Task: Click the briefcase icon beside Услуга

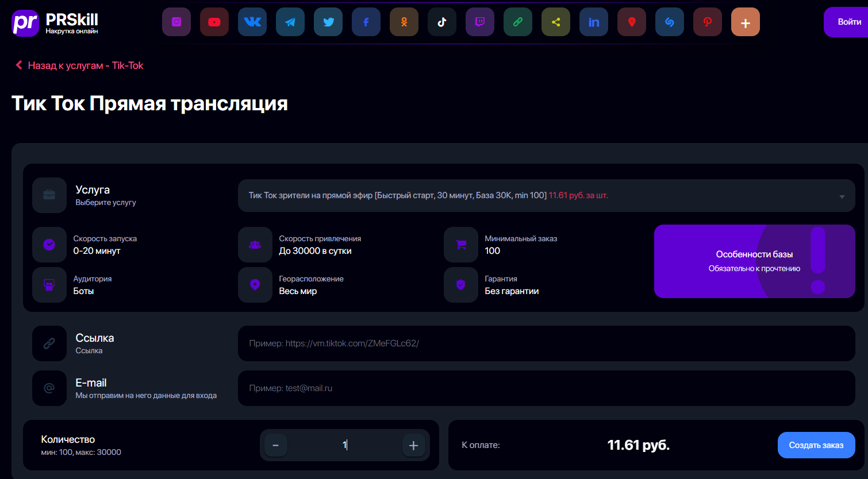Action: pyautogui.click(x=49, y=195)
